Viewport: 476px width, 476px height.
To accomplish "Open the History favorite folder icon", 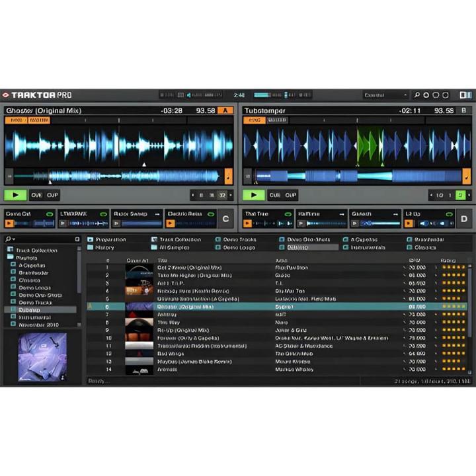I will coord(90,247).
